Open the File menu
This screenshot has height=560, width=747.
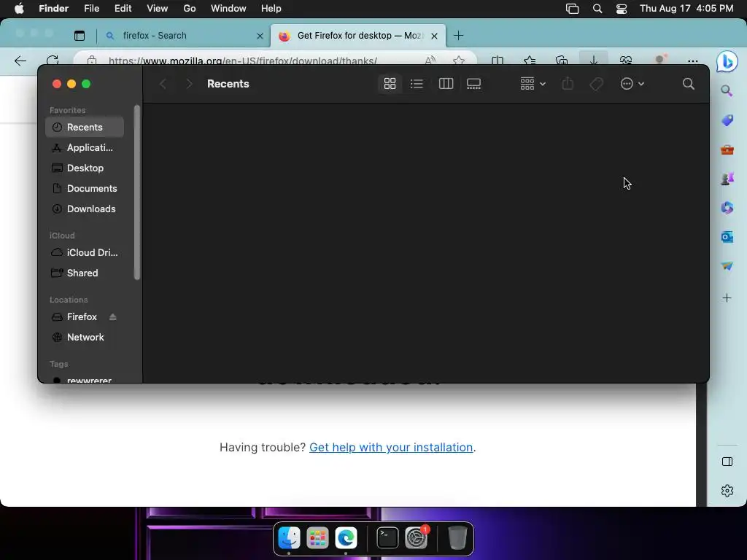91,9
